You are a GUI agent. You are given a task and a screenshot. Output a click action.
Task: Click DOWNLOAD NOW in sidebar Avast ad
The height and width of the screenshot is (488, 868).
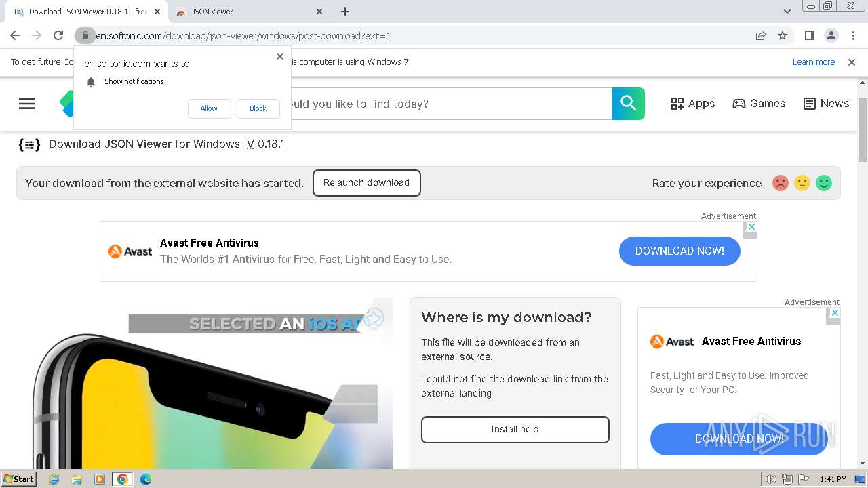[739, 439]
